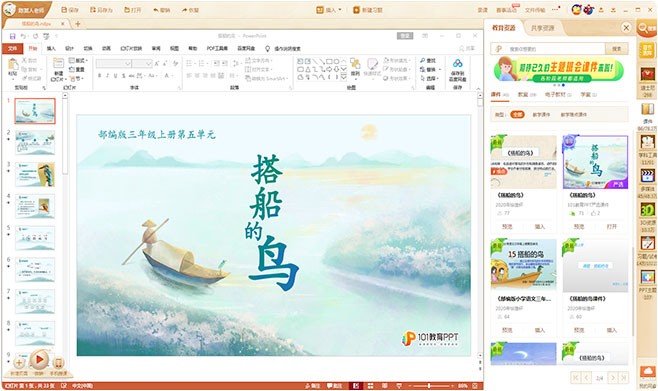Open the font name dropdown
Screen dimensions: 658x391
[x=128, y=63]
